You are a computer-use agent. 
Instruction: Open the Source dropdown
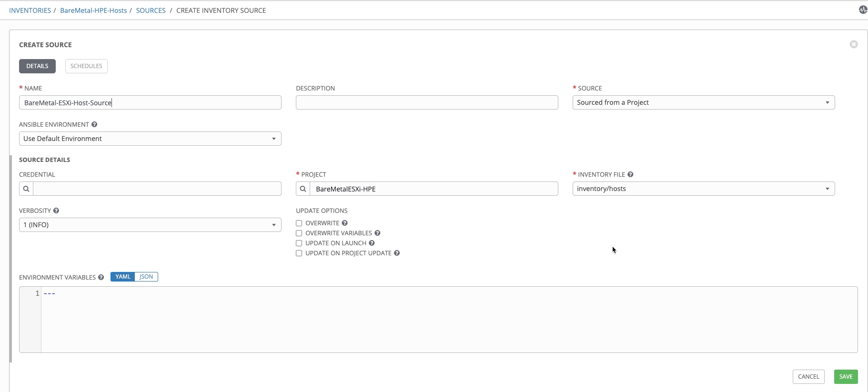(x=703, y=102)
